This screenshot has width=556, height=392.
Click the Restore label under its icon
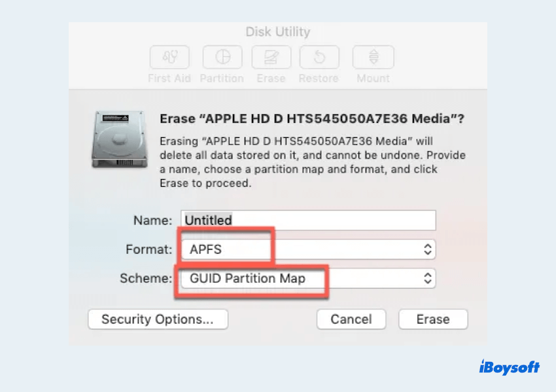tap(319, 78)
